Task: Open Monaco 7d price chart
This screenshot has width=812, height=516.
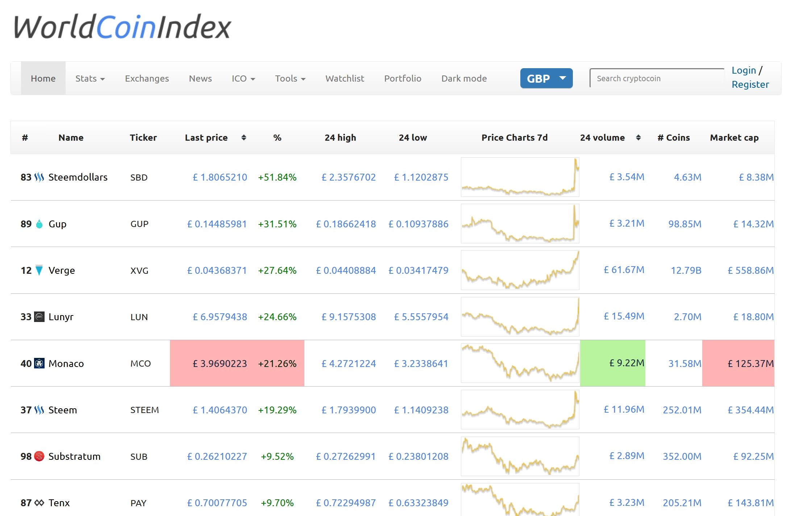Action: [x=520, y=363]
